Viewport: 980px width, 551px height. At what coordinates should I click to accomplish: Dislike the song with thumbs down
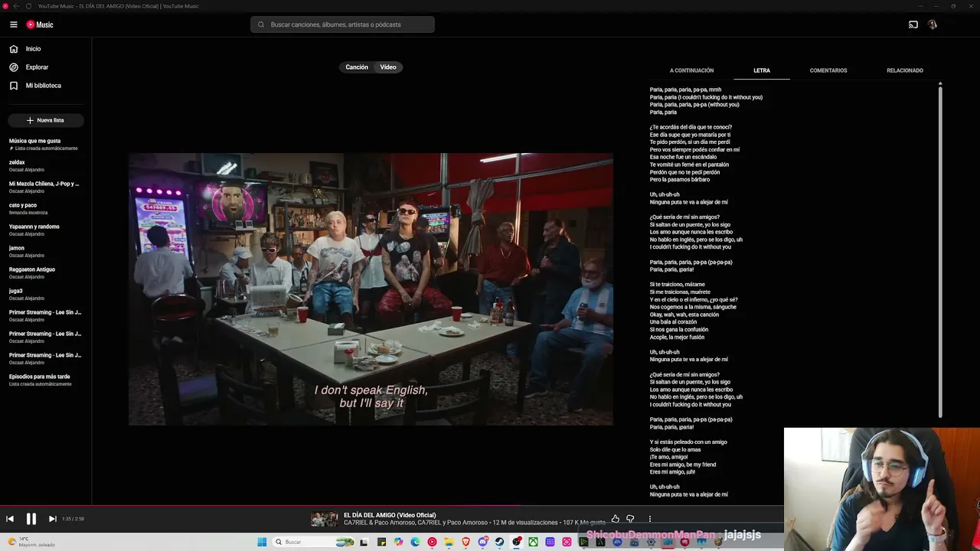tap(630, 519)
